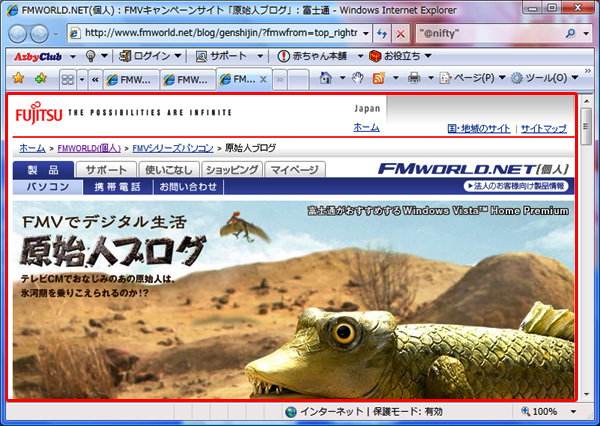This screenshot has height=426, width=600.
Task: Open Quick Tabs list dropdown arrow
Action: pyautogui.click(x=82, y=80)
